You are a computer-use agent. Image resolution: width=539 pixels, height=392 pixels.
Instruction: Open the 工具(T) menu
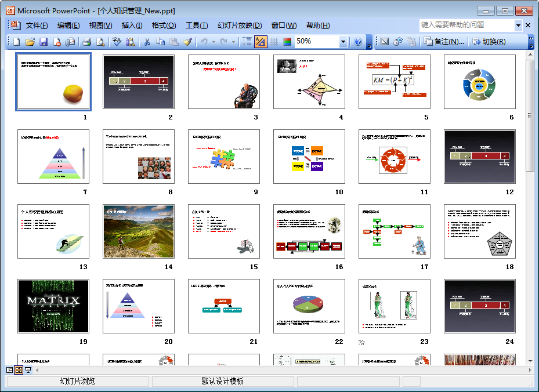(197, 26)
